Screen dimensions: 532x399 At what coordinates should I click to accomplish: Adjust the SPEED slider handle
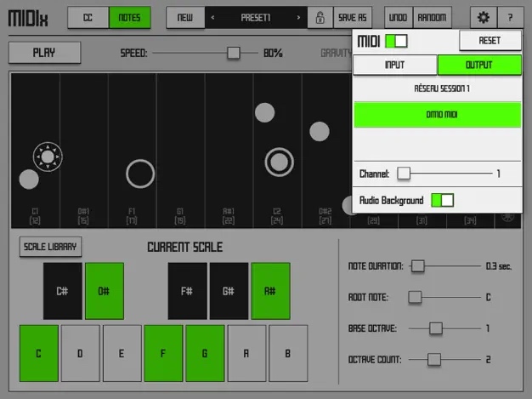(234, 53)
